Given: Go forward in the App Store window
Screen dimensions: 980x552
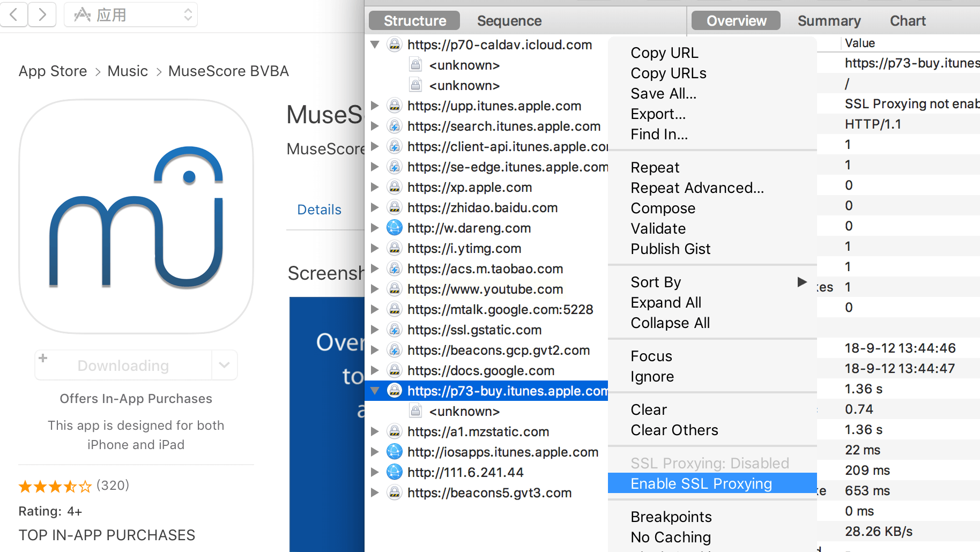Looking at the screenshot, I should pos(42,14).
